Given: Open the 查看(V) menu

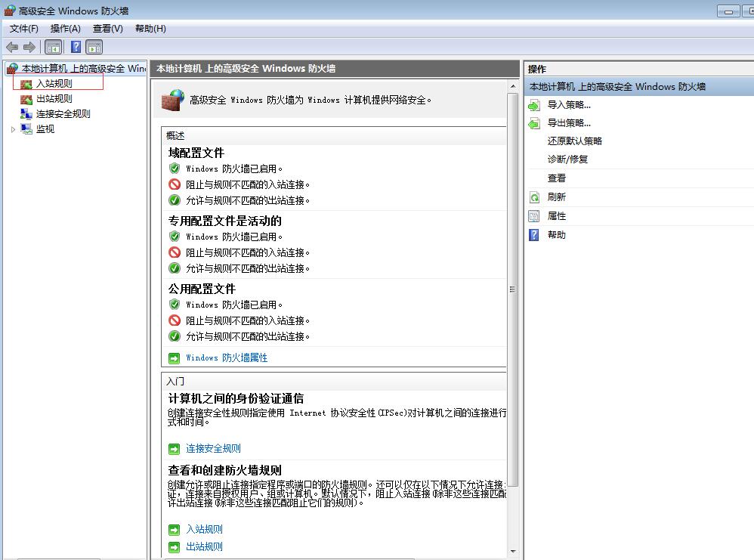Looking at the screenshot, I should (108, 29).
